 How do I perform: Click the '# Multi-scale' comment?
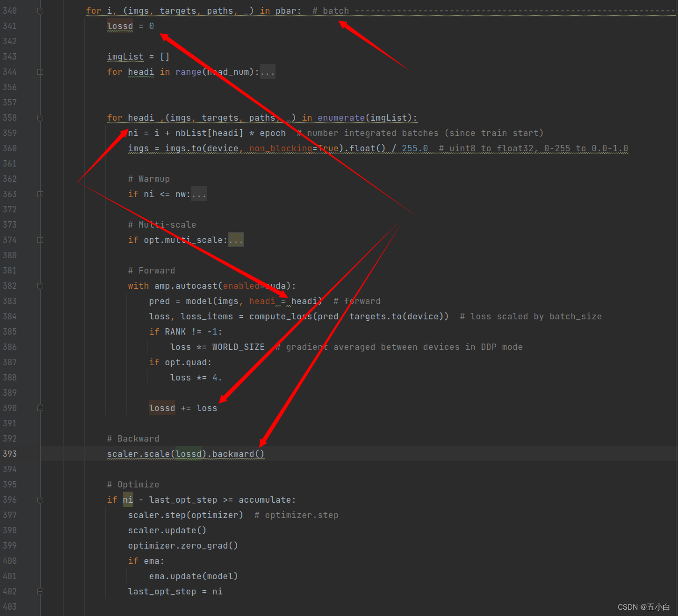coord(162,224)
